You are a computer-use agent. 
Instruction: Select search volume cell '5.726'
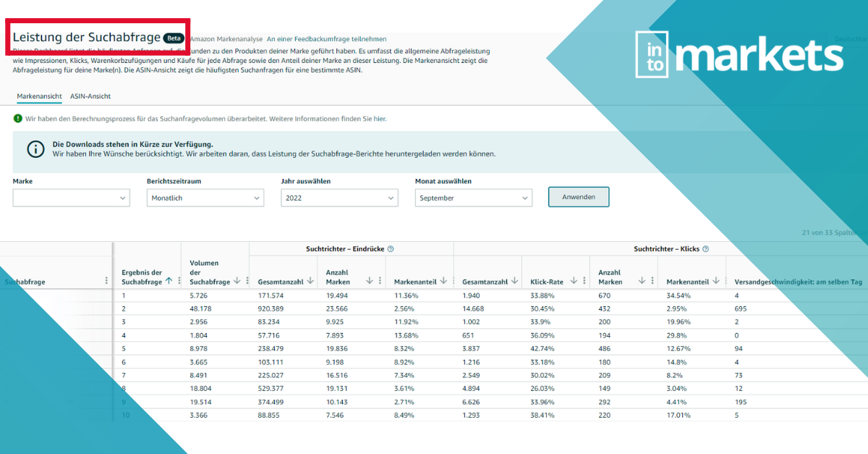point(199,295)
